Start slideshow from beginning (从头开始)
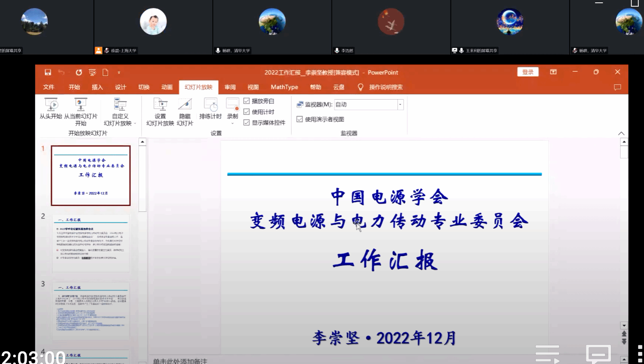This screenshot has width=644, height=364. tap(51, 109)
